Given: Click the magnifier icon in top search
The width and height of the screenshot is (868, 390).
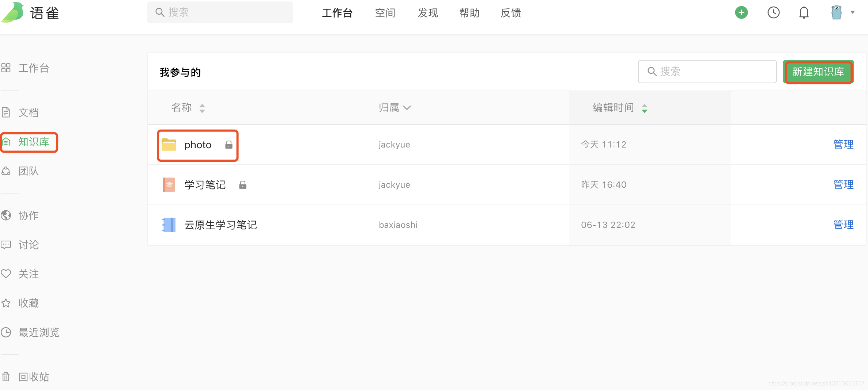Looking at the screenshot, I should (x=160, y=12).
